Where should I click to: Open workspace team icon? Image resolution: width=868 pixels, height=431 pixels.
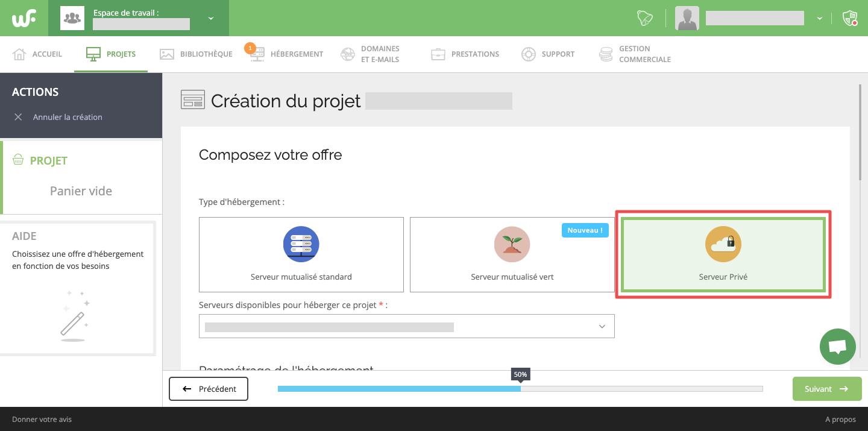(72, 18)
